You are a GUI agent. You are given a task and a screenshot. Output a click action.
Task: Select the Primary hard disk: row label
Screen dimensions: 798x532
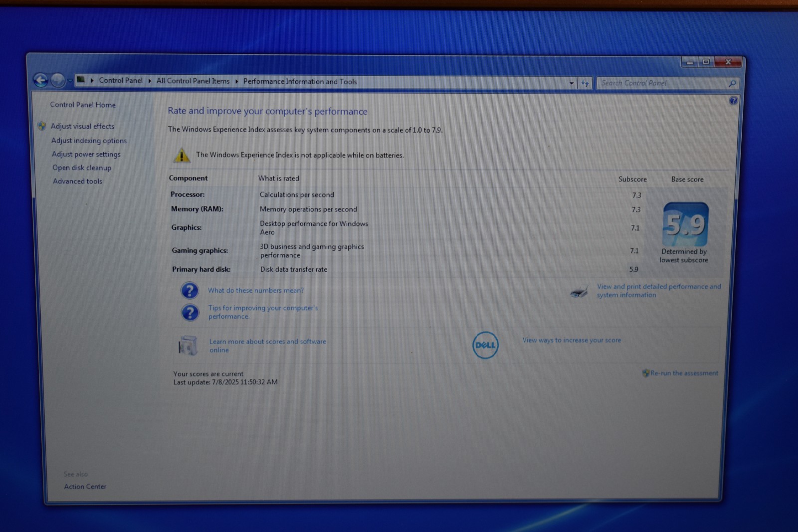coord(201,269)
